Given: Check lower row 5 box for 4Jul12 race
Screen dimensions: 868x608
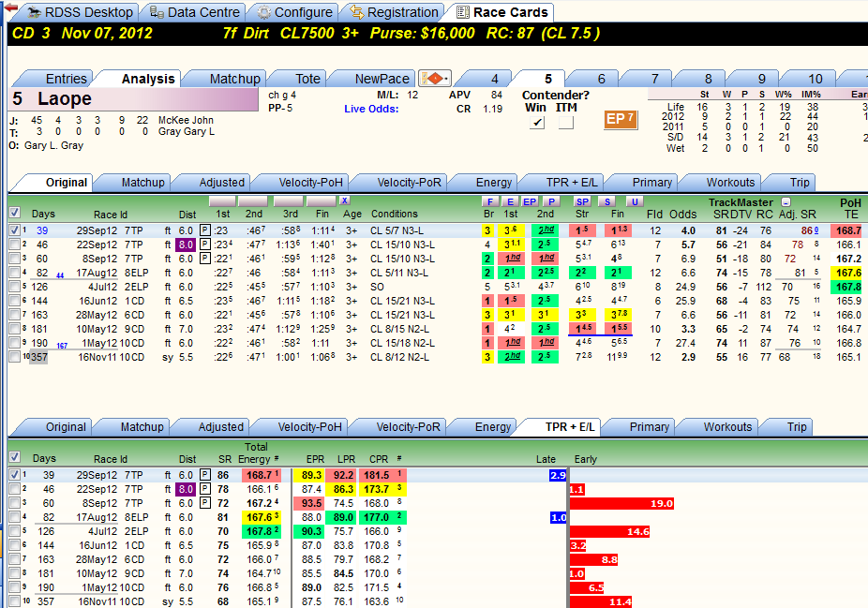Looking at the screenshot, I should tap(15, 531).
